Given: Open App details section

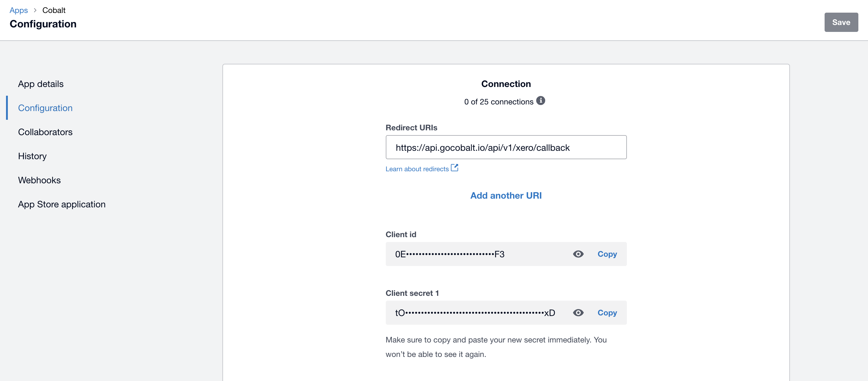Looking at the screenshot, I should 41,84.
